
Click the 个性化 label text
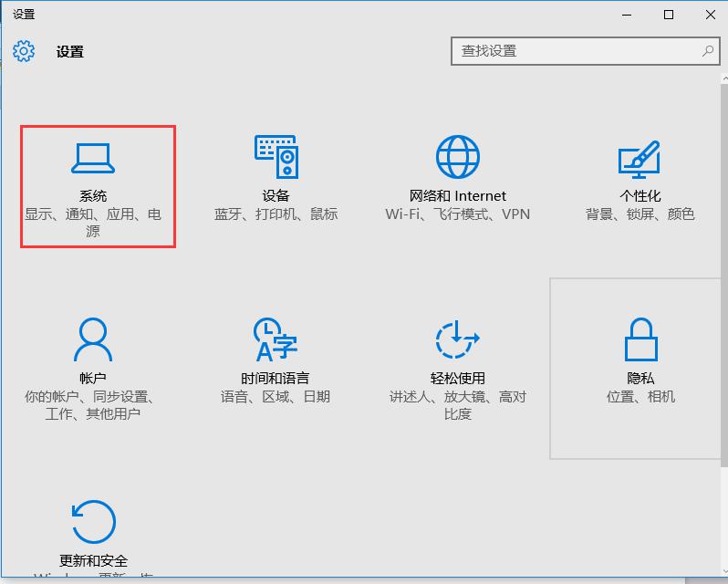(x=640, y=196)
